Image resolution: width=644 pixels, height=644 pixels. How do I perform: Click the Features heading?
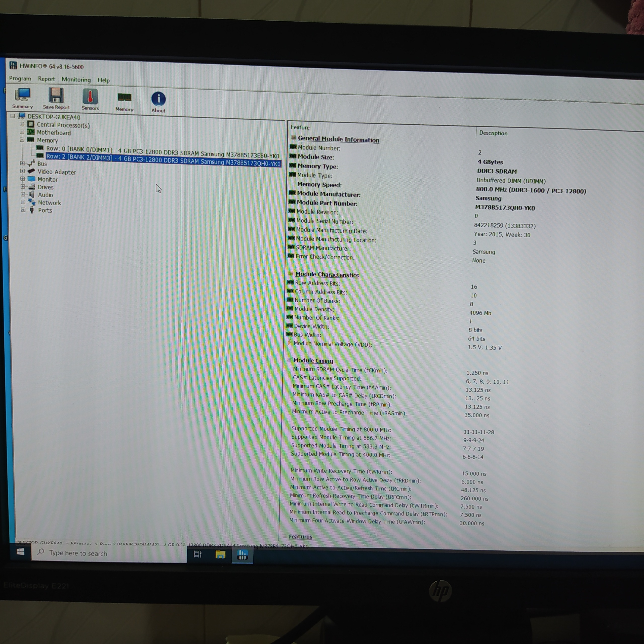[x=300, y=537]
